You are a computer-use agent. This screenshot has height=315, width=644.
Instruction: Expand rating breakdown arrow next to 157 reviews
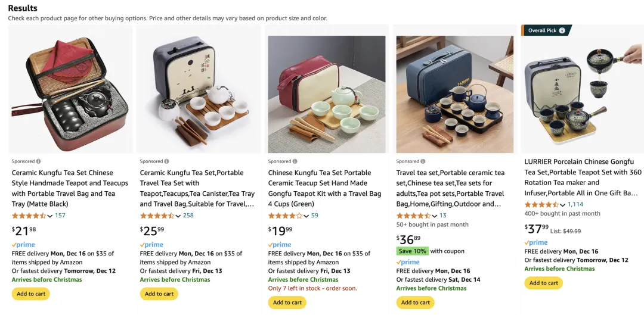tap(50, 216)
